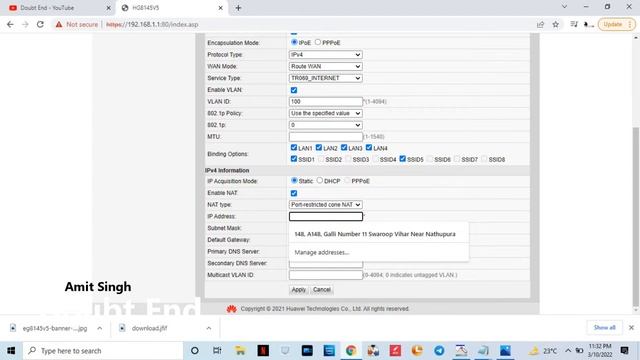Open the NAT type dropdown
This screenshot has width=640, height=360.
(x=325, y=204)
